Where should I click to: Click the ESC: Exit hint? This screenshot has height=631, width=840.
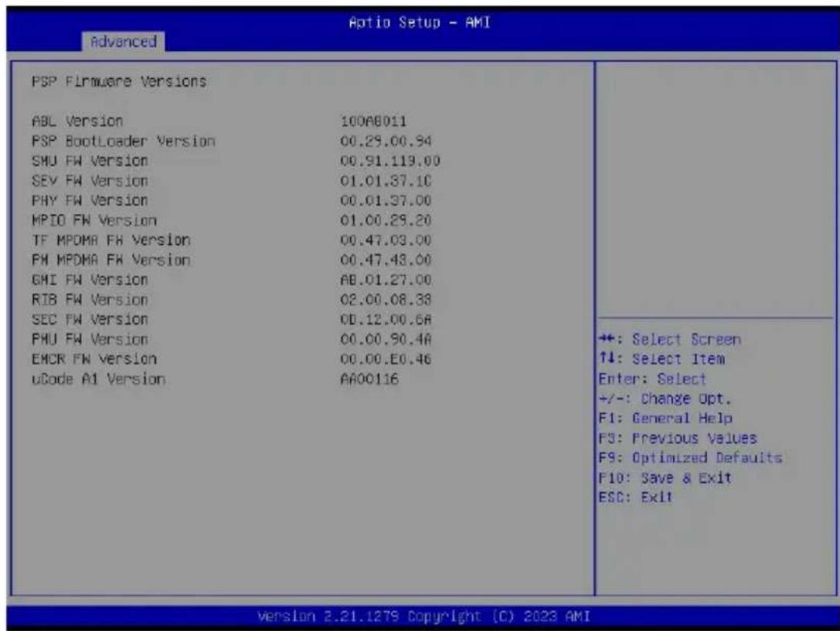point(635,497)
